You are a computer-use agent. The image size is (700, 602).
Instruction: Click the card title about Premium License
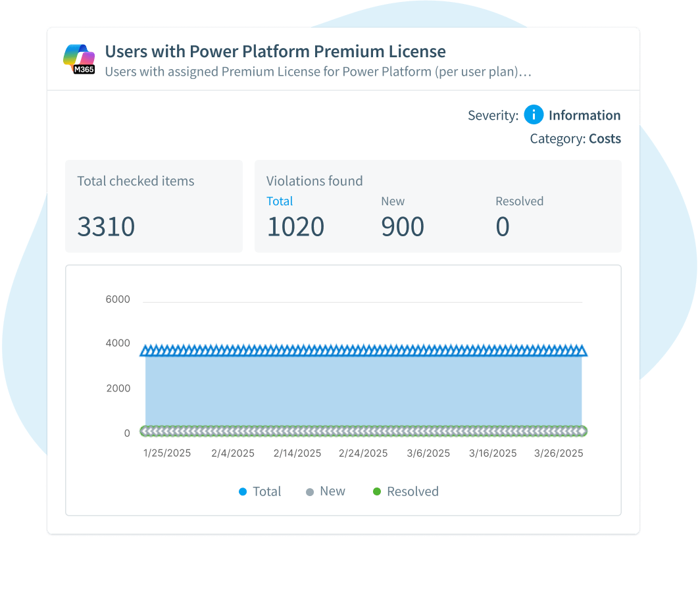click(275, 51)
